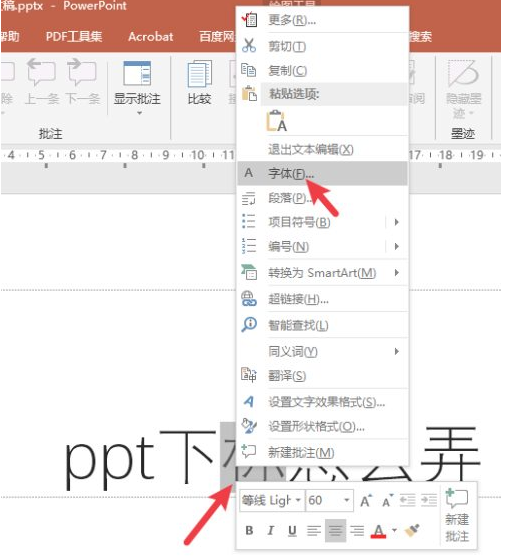
Task: Click the Paragraph icon in context menu
Action: (248, 198)
